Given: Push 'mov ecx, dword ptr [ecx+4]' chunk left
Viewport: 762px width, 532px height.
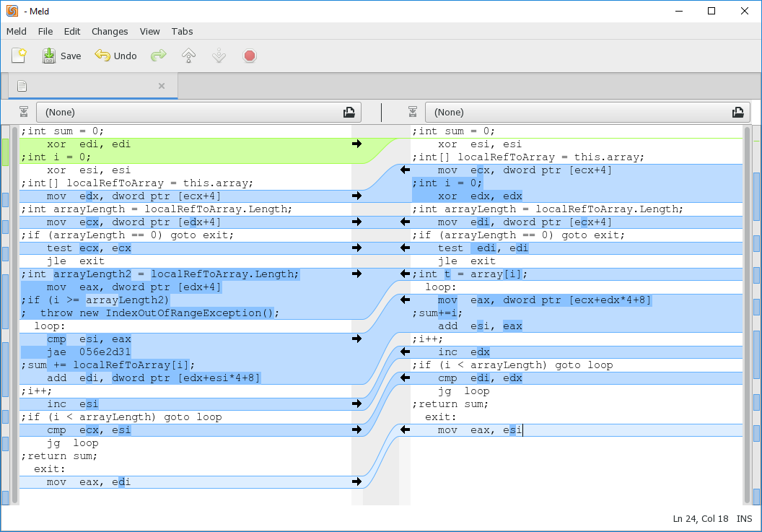Looking at the screenshot, I should (405, 170).
